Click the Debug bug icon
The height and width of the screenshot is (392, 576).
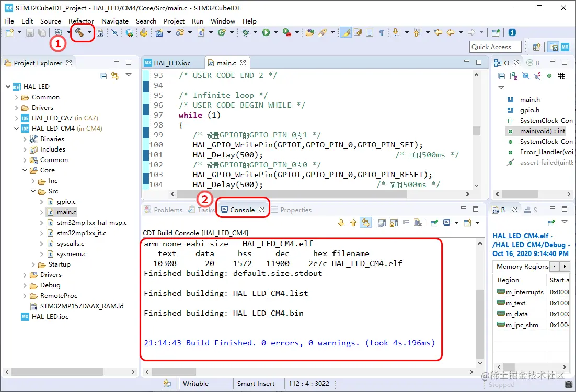[245, 33]
